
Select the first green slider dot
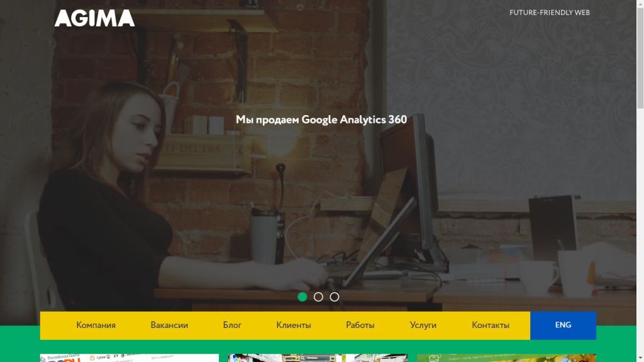click(303, 297)
